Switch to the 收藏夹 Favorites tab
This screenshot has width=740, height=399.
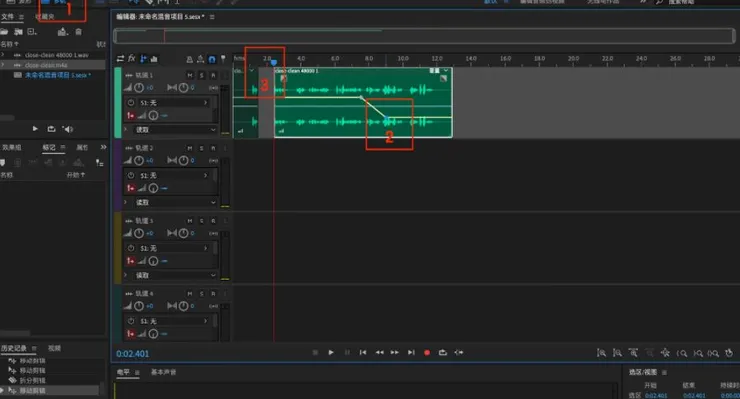coord(45,17)
